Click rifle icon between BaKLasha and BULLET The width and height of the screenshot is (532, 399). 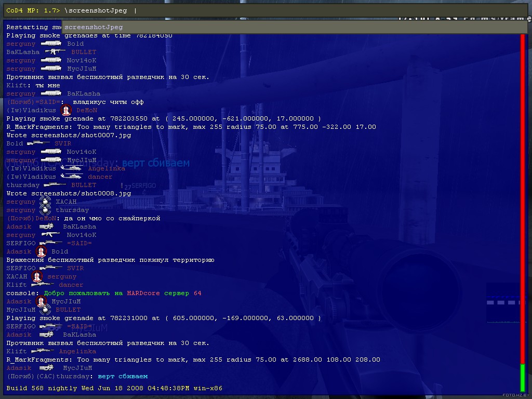(55, 51)
